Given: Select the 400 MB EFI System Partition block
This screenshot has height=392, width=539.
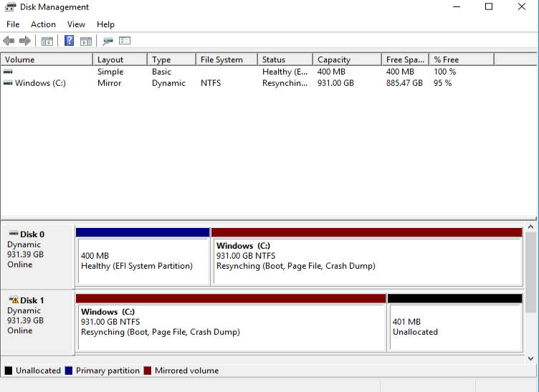Looking at the screenshot, I should 143,261.
